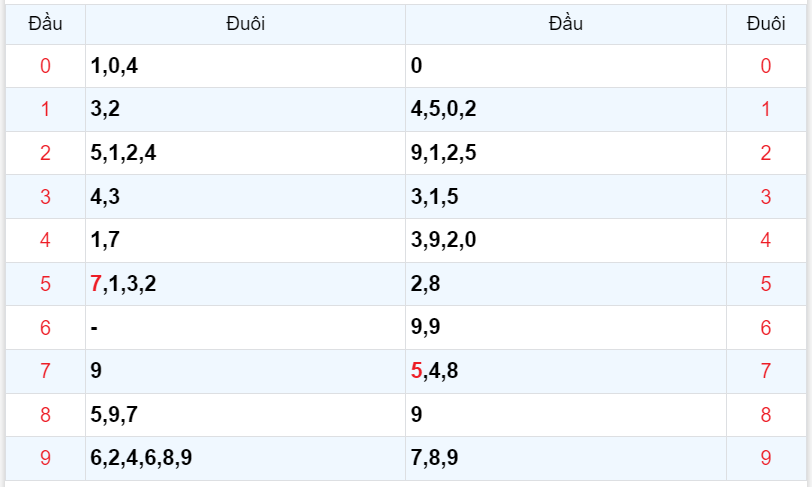Select the cell containing 3,9,2,0
Screen dimensions: 812x487
(443, 240)
